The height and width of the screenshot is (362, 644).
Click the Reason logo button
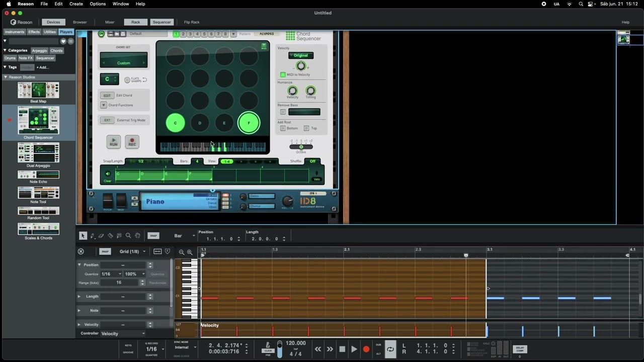(22, 22)
